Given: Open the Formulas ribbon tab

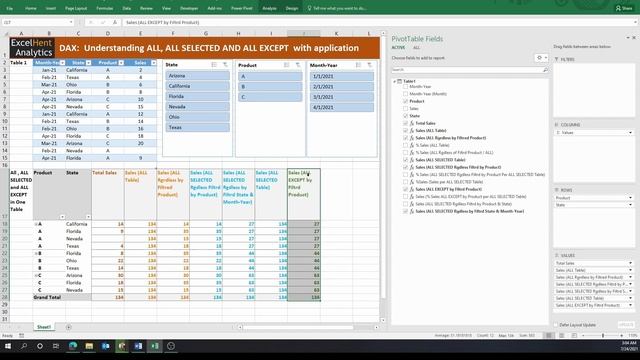Looking at the screenshot, I should [x=104, y=8].
